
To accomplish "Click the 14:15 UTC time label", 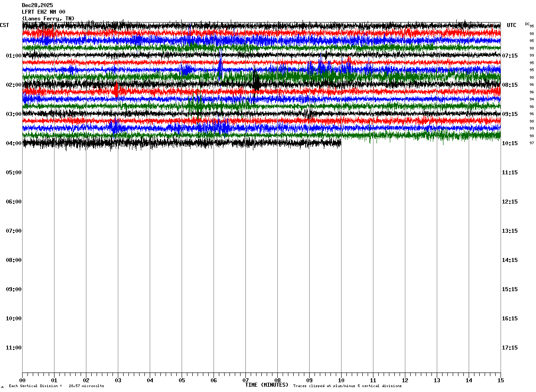I will 510,260.
